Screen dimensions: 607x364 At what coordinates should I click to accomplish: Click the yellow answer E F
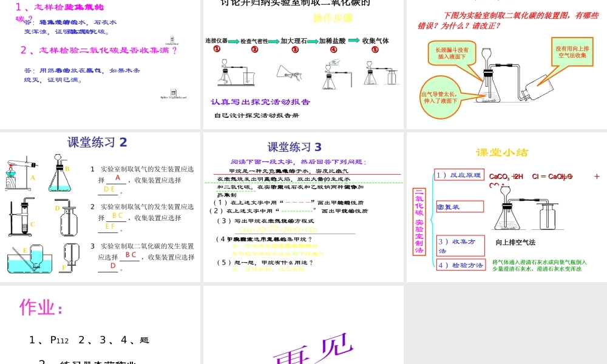click(110, 226)
